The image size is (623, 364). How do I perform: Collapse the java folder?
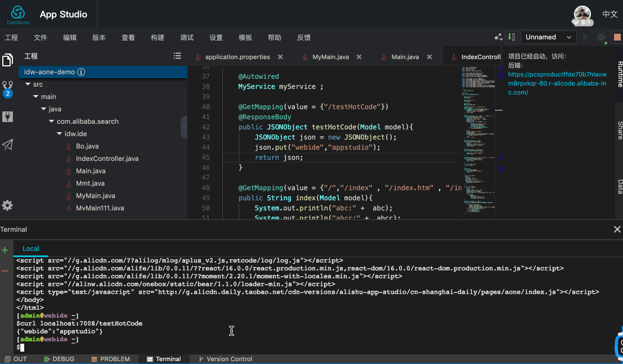[x=44, y=109]
